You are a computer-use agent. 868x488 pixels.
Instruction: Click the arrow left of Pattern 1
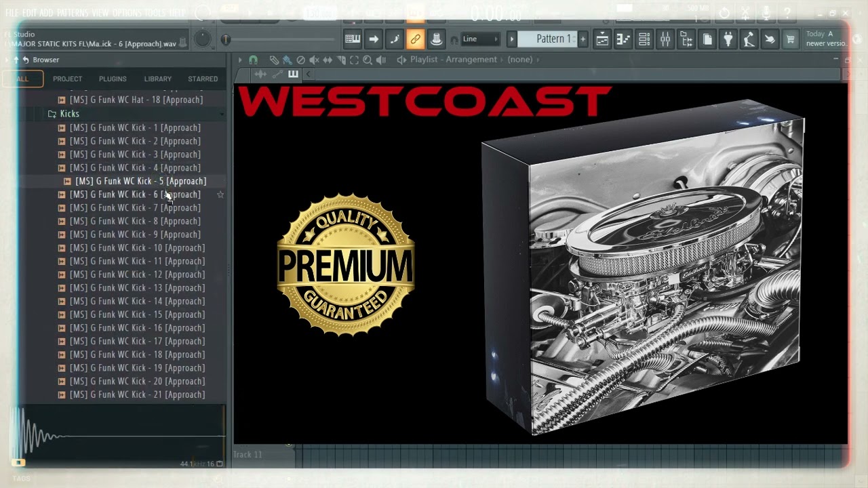(512, 39)
